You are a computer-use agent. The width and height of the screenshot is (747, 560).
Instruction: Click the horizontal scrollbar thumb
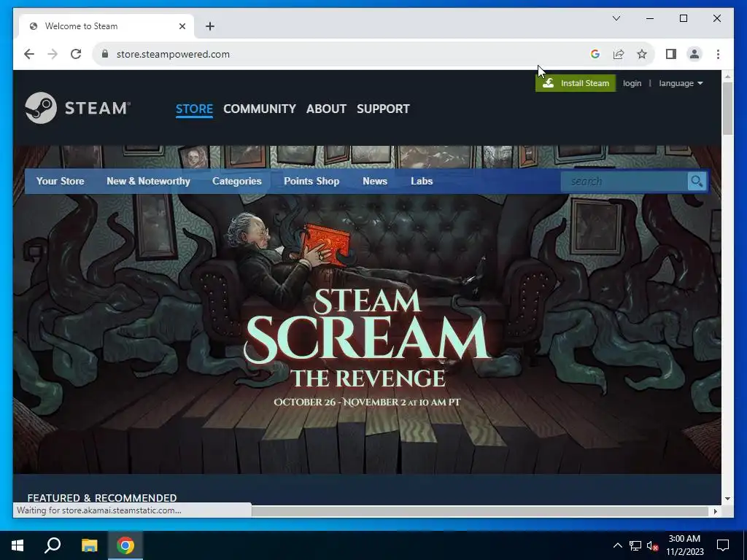[480, 511]
